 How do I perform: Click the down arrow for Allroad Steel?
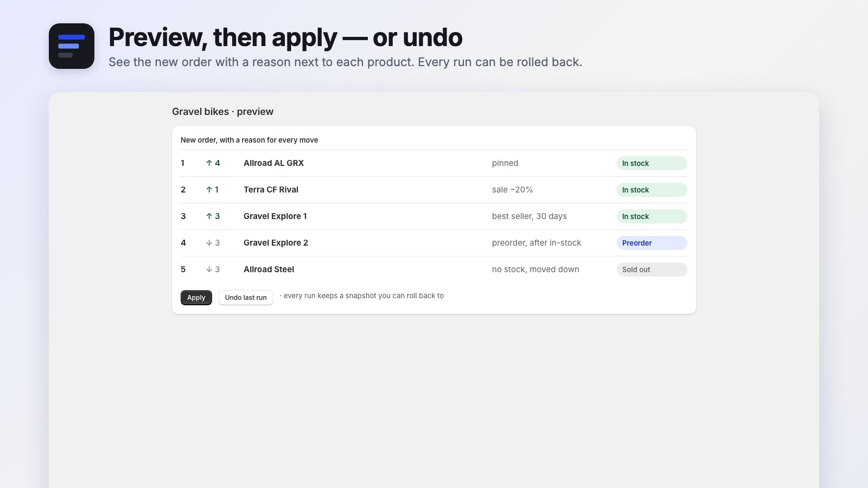209,269
